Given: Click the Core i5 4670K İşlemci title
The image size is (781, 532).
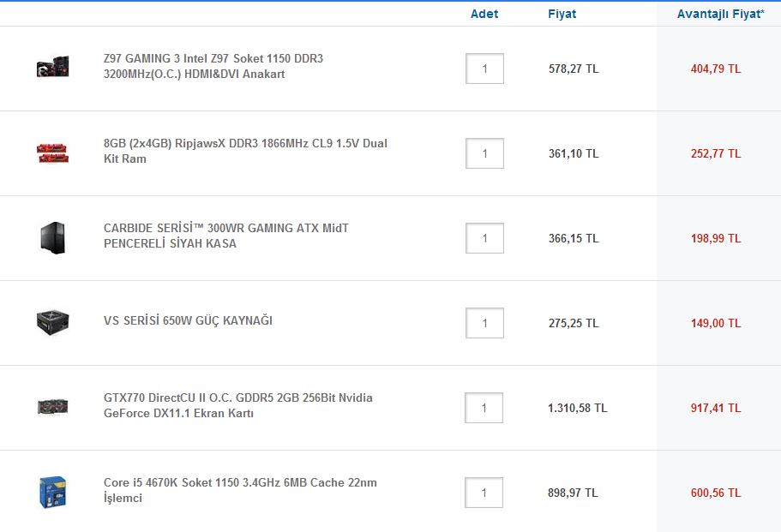Looking at the screenshot, I should point(239,490).
